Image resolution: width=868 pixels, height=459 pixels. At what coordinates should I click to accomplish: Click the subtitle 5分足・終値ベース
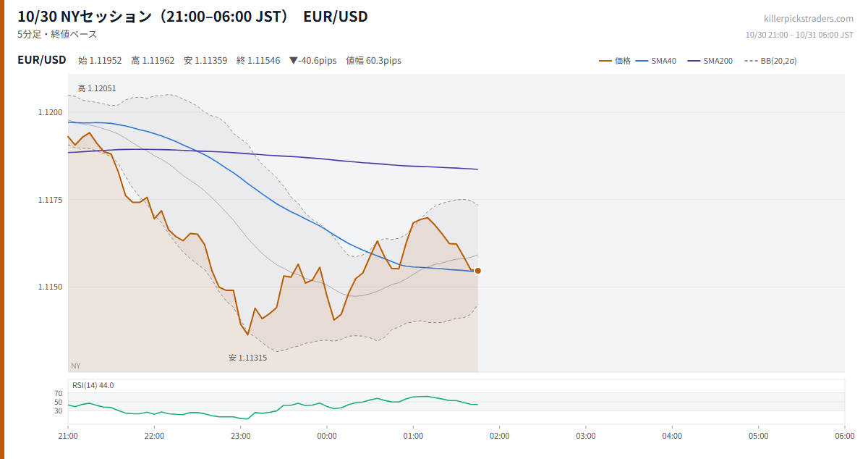pos(57,34)
